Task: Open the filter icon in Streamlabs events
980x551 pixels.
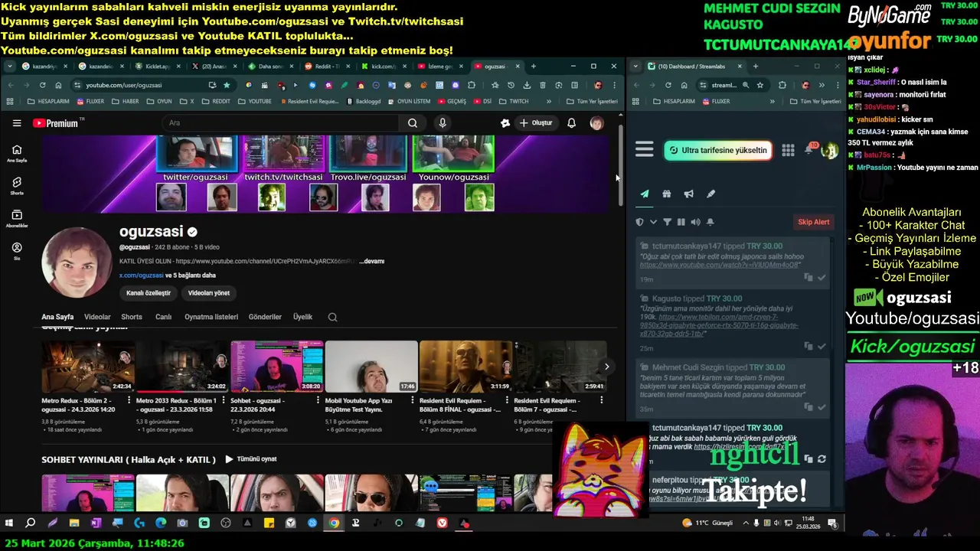Action: click(667, 222)
